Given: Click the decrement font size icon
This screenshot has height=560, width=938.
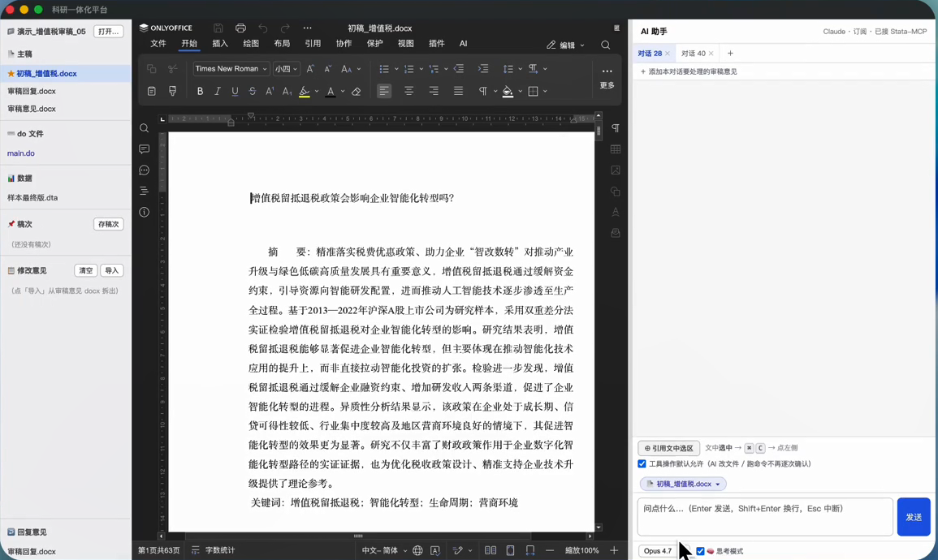Looking at the screenshot, I should 328,69.
